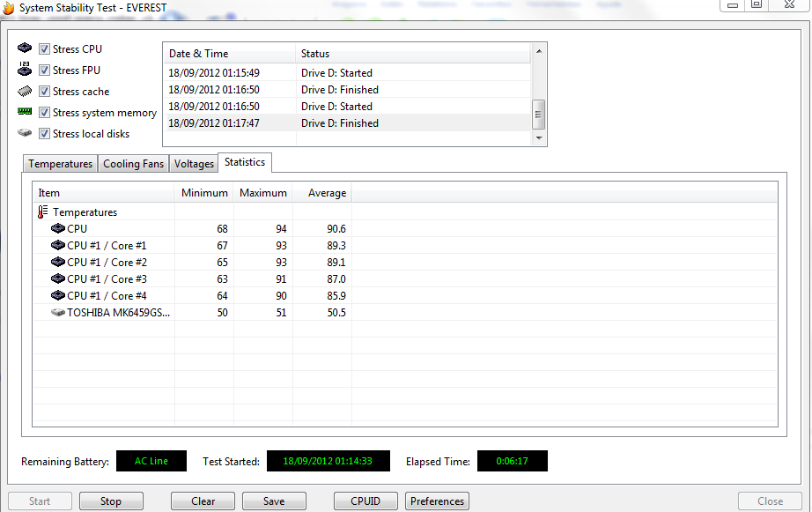812x512 pixels.
Task: Click the chip icon next to CPU row
Action: pos(58,229)
